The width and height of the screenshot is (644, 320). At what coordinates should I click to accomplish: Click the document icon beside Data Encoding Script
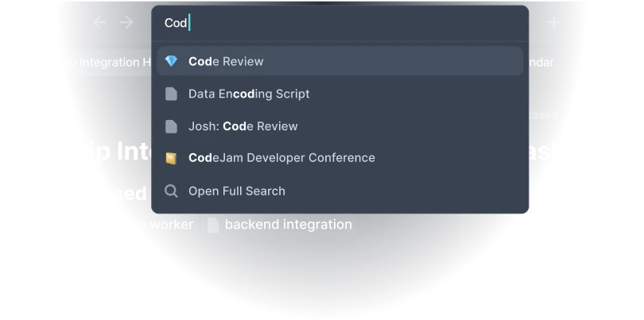coord(171,94)
